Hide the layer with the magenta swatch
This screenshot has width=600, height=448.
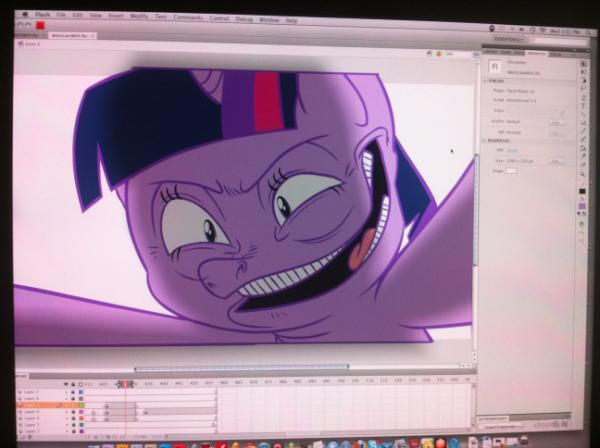pos(66,412)
